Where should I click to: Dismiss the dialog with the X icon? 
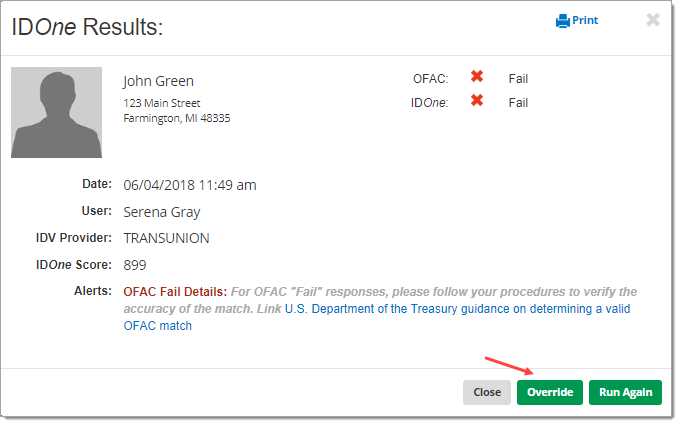[653, 19]
